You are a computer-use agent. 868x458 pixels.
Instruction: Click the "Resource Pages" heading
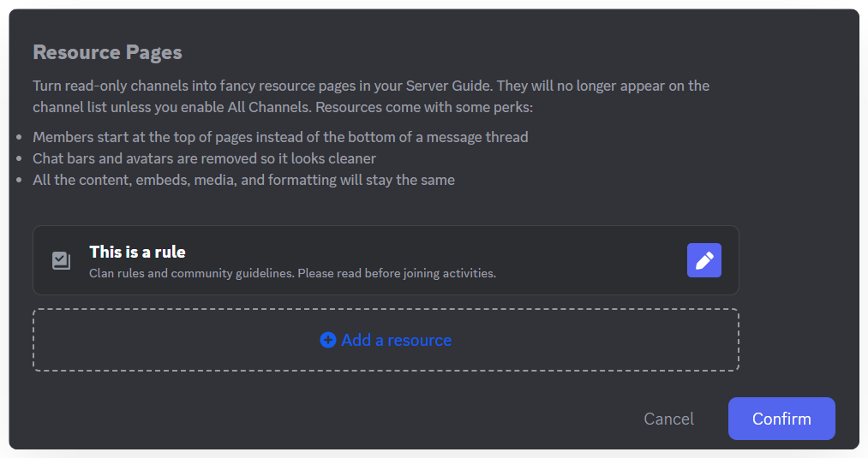coord(107,52)
